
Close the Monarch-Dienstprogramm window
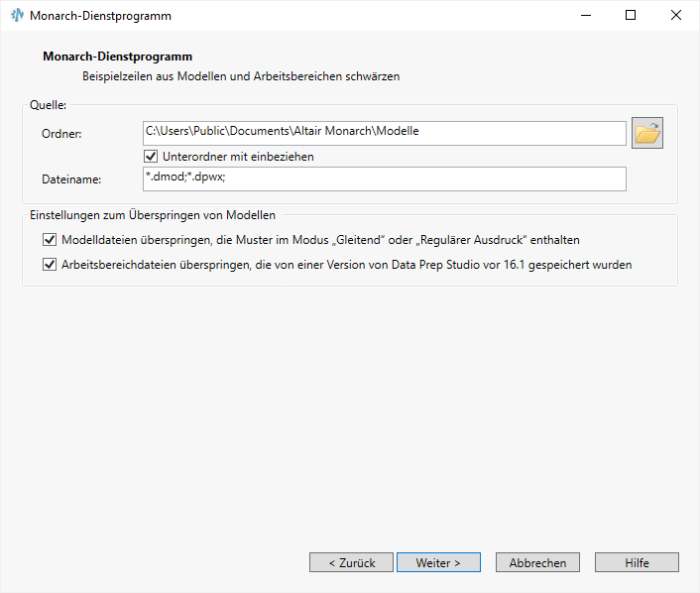(676, 16)
